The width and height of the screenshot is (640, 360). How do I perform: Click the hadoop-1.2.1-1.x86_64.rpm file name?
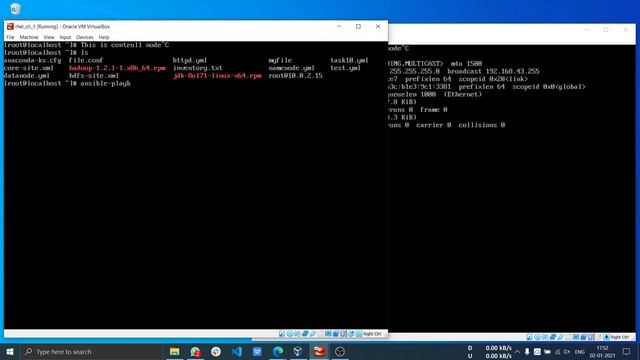117,68
